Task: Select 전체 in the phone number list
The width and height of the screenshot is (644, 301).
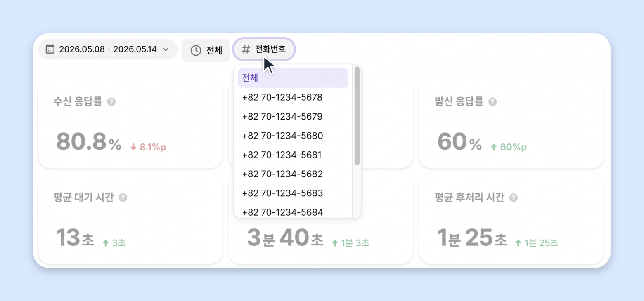Action: (x=293, y=78)
